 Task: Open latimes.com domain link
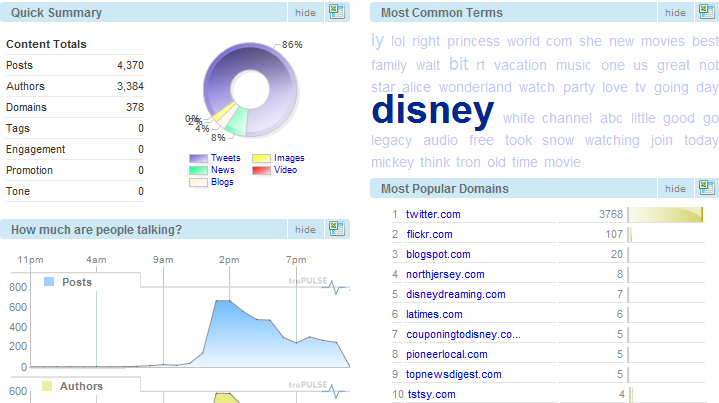pyautogui.click(x=434, y=315)
